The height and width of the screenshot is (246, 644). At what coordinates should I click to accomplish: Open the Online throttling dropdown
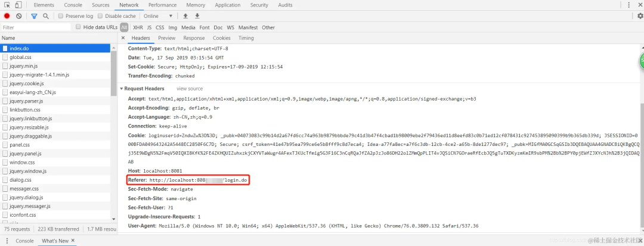[x=158, y=16]
